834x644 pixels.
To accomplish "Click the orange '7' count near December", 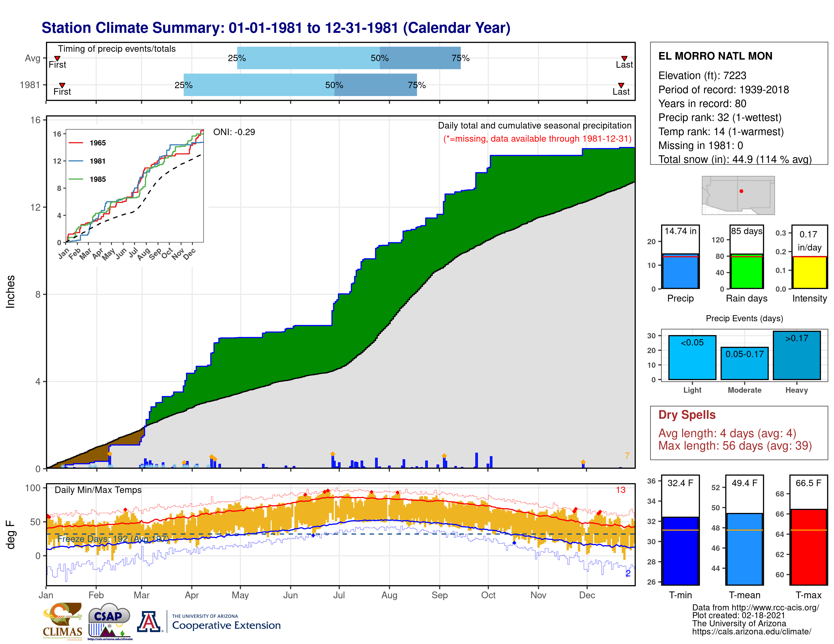I will [x=627, y=456].
